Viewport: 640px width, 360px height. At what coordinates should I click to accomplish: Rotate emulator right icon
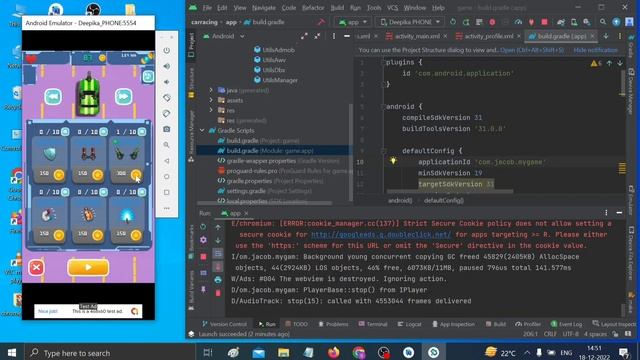[167, 113]
